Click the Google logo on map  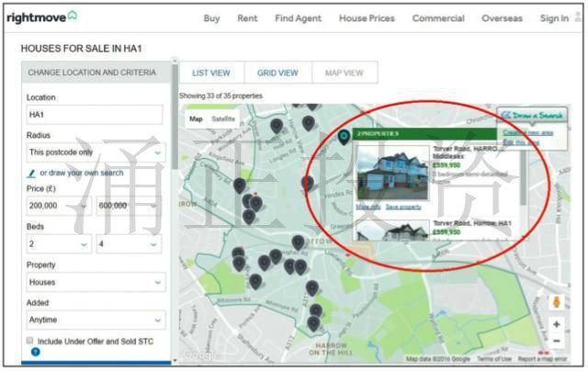click(x=199, y=355)
